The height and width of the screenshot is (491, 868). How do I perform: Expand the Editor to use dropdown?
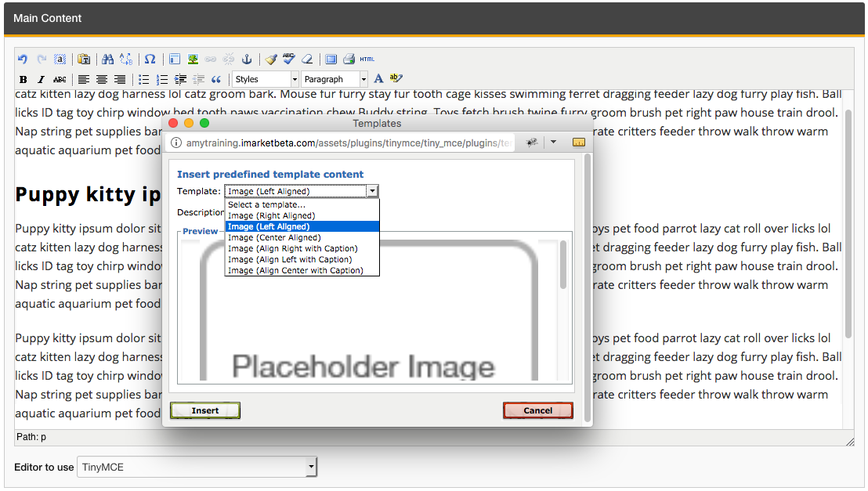(x=197, y=468)
